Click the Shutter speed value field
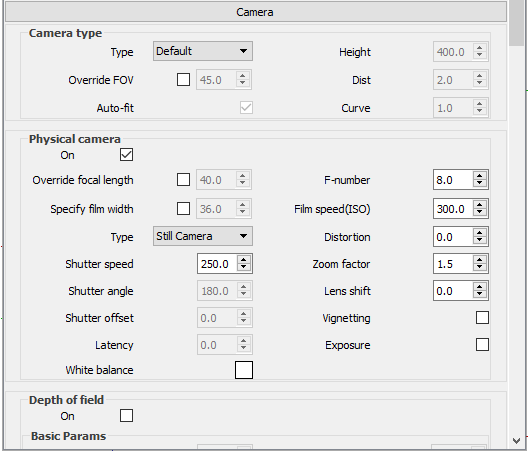Viewport: 528px width, 451px height. coord(217,264)
